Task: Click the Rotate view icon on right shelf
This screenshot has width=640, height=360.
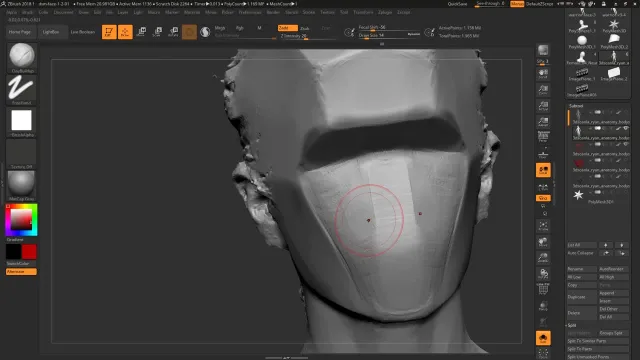Action: tap(543, 273)
